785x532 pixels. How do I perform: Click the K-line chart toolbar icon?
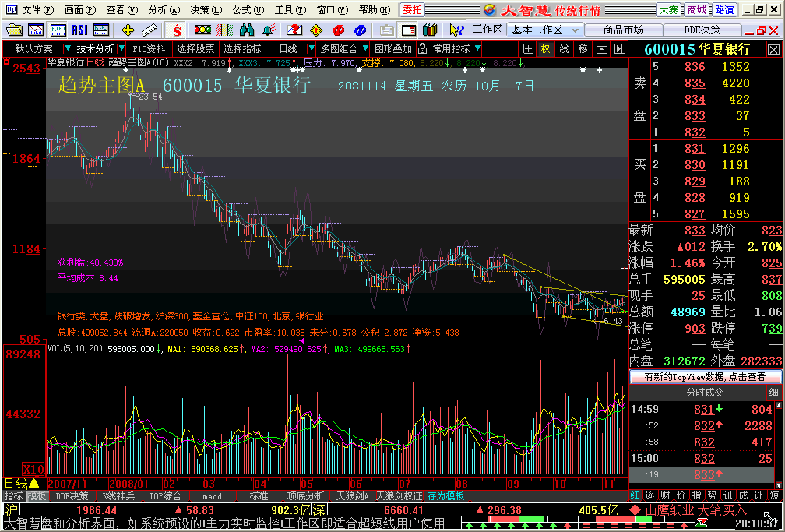(58, 30)
